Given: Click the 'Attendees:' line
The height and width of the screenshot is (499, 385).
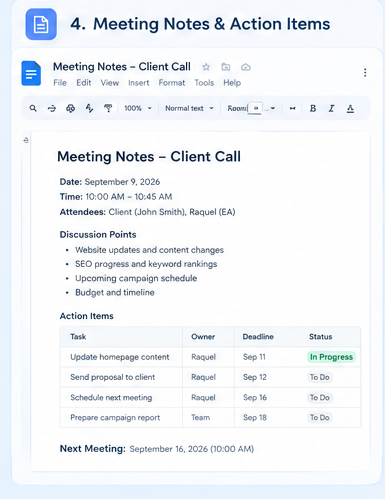Looking at the screenshot, I should click(x=147, y=212).
